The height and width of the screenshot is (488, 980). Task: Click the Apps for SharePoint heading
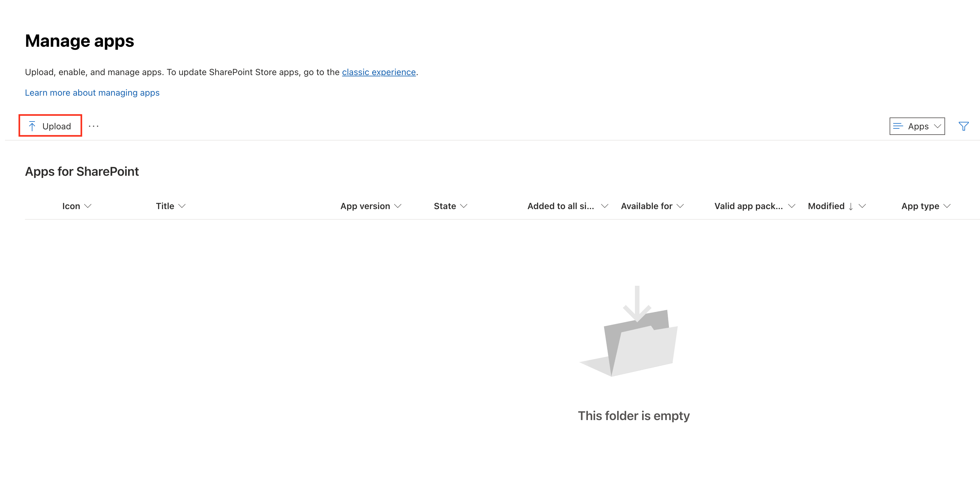pos(82,171)
